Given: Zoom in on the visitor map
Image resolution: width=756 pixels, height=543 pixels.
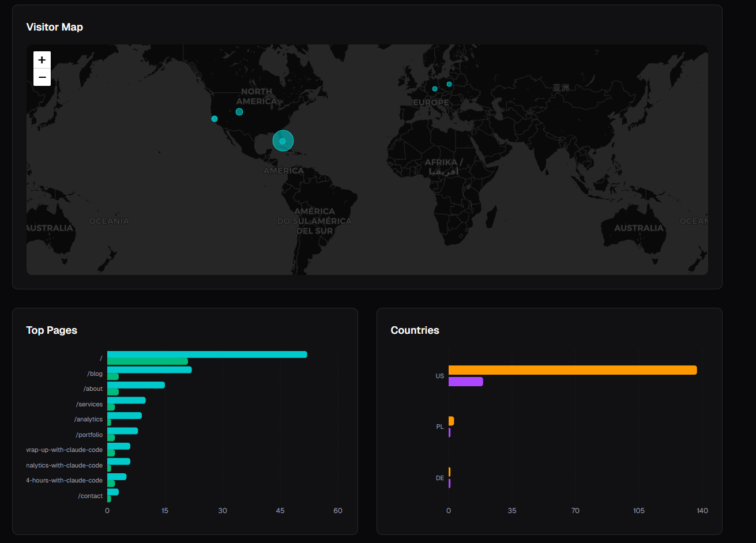Looking at the screenshot, I should click(42, 60).
